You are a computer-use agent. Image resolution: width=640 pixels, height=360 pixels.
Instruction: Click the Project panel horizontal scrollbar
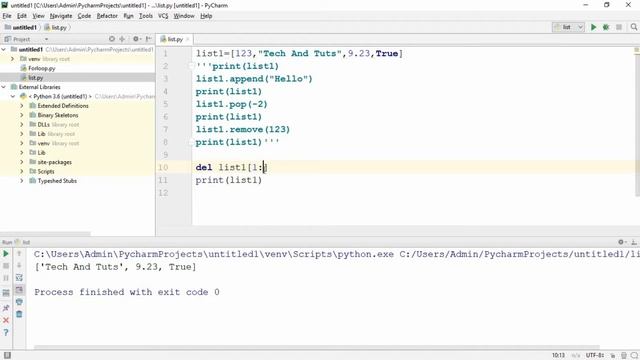pos(46,234)
